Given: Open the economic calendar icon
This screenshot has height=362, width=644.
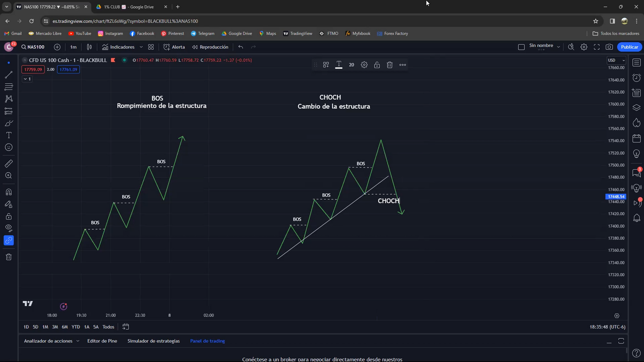Looking at the screenshot, I should 636,139.
